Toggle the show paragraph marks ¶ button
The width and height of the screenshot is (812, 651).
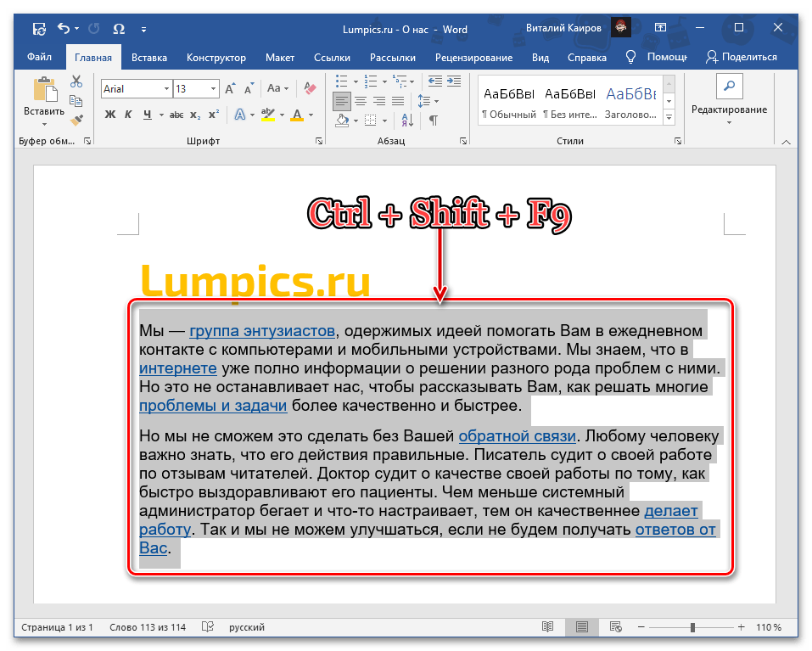433,121
